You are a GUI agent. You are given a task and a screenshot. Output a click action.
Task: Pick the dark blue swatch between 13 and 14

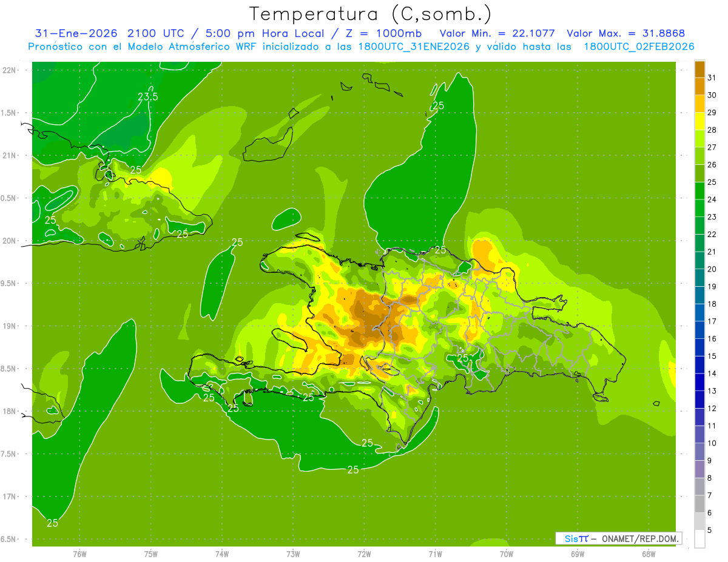(699, 382)
